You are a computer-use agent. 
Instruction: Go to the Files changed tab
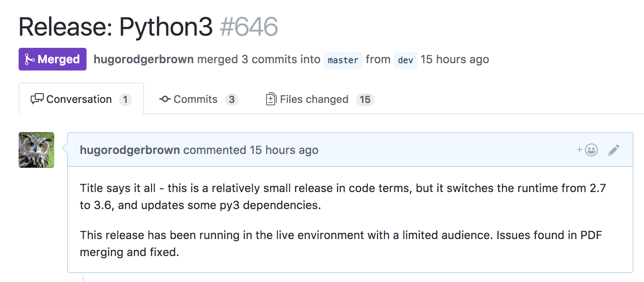coord(314,99)
